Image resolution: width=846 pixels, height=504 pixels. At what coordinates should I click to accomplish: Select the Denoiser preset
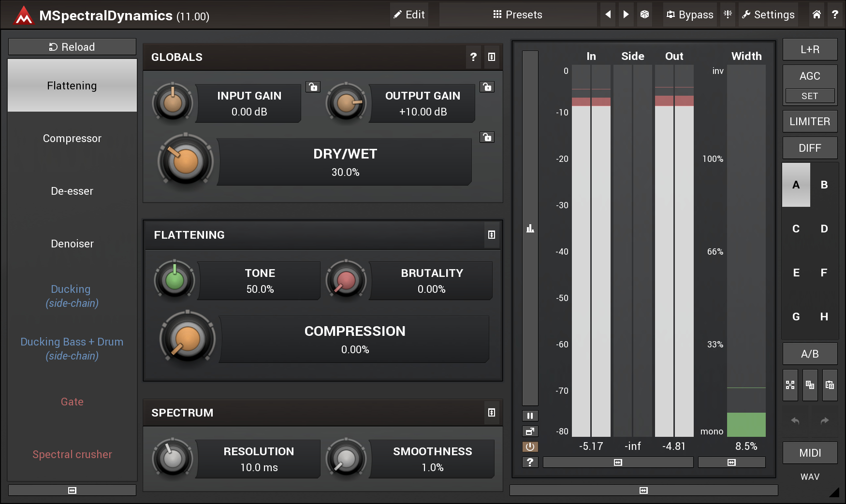[x=72, y=244]
